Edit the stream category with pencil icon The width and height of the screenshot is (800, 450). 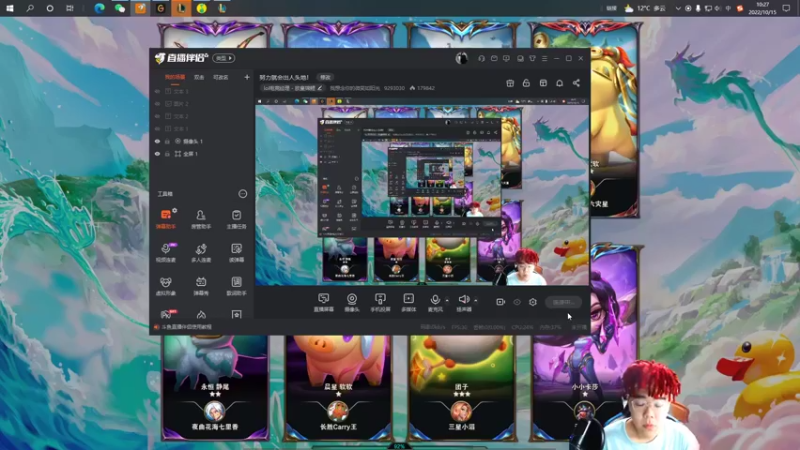pyautogui.click(x=320, y=88)
